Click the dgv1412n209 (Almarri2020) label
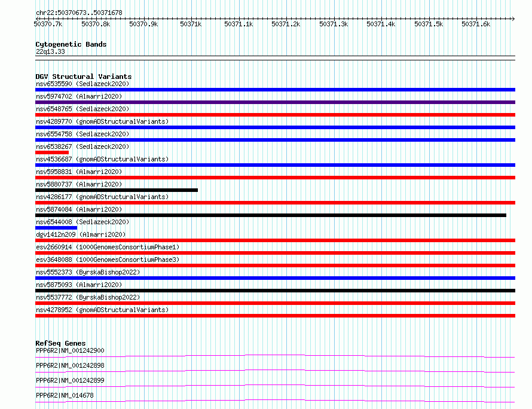 click(x=81, y=234)
